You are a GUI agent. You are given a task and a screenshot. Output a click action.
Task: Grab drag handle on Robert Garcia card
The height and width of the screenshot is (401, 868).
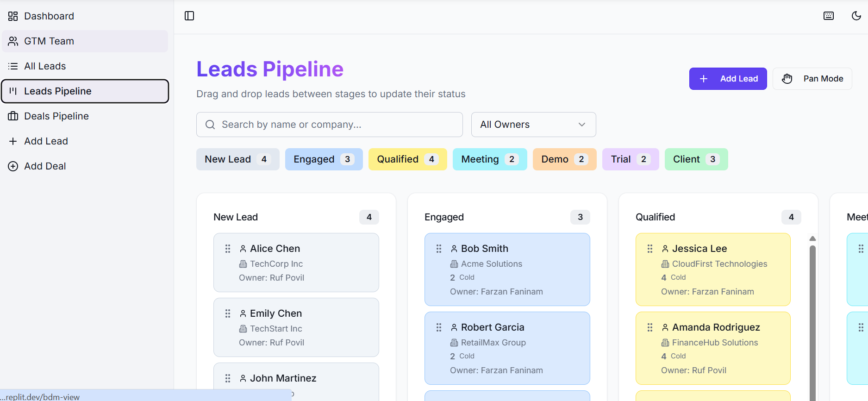(x=439, y=327)
